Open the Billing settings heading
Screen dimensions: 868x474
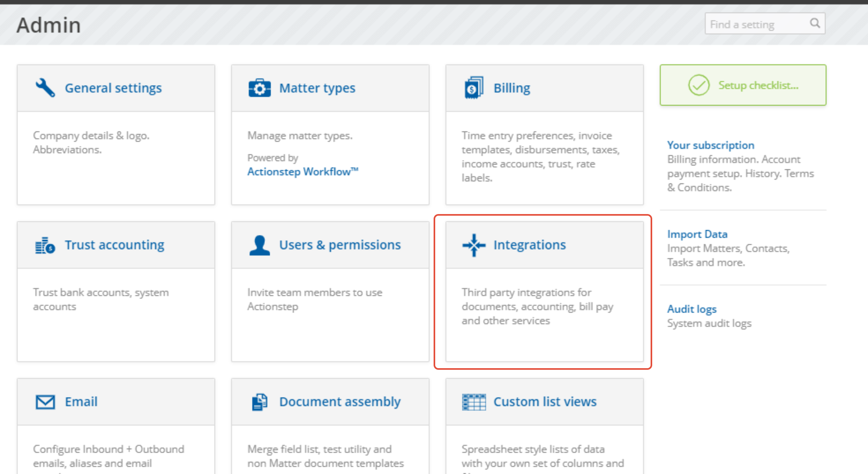pos(512,88)
